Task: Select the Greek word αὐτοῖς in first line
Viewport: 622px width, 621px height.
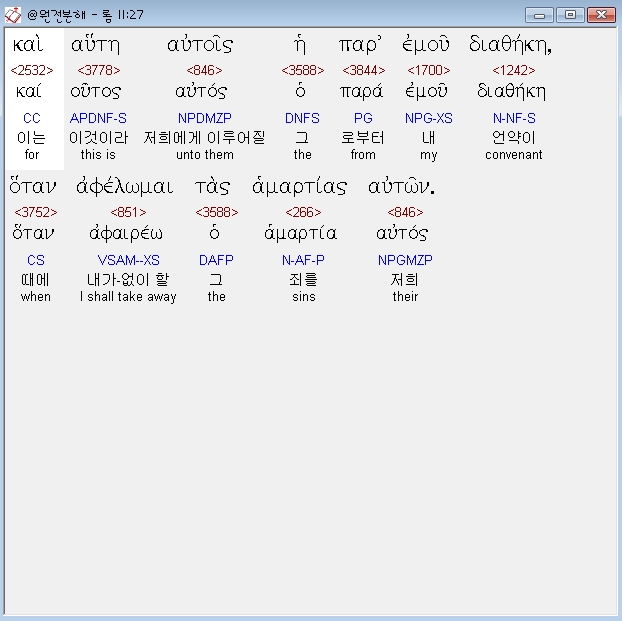Action: (200, 44)
